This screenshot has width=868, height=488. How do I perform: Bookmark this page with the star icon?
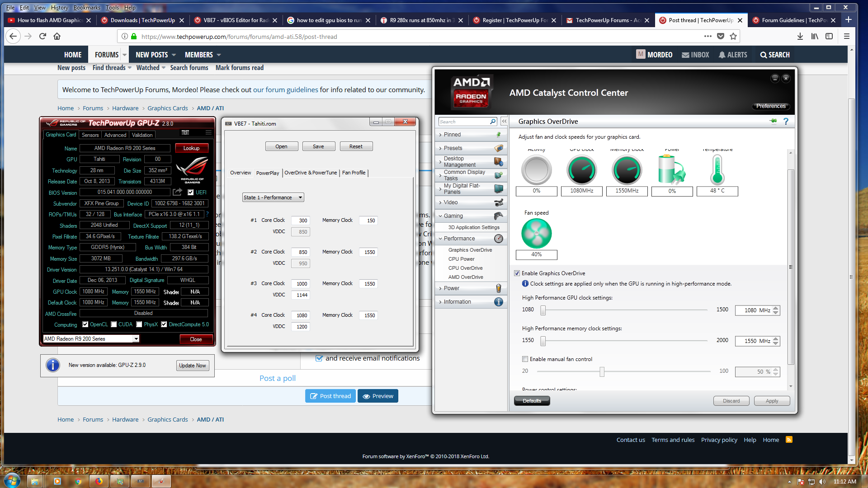point(733,36)
